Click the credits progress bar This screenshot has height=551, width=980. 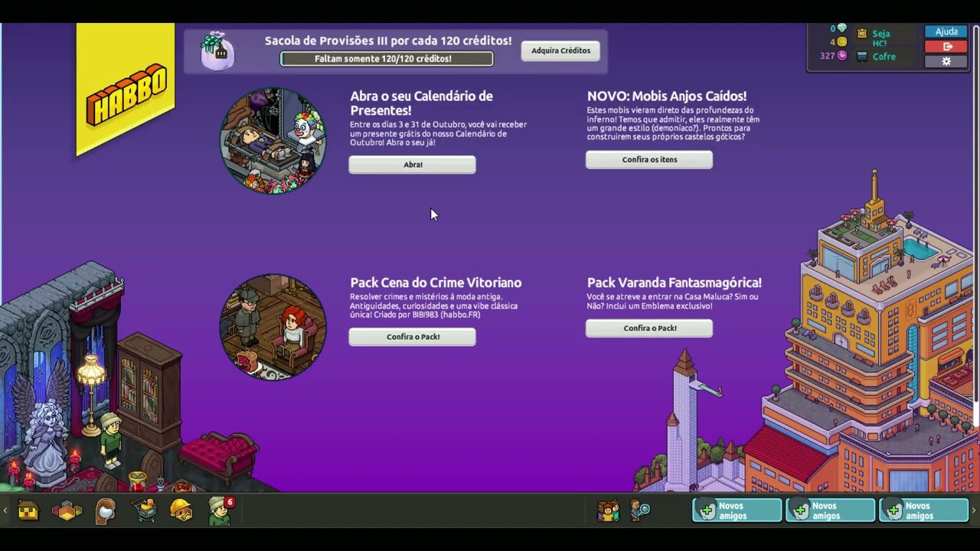pyautogui.click(x=387, y=59)
